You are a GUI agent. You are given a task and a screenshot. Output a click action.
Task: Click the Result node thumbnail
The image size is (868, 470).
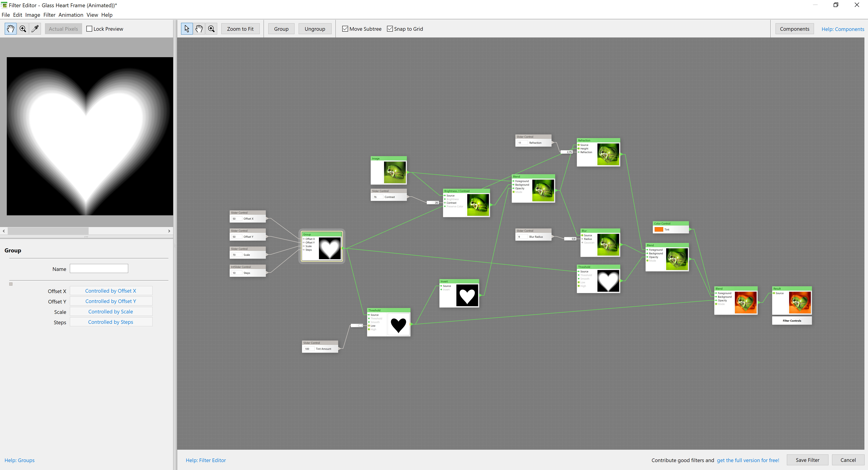pyautogui.click(x=800, y=303)
